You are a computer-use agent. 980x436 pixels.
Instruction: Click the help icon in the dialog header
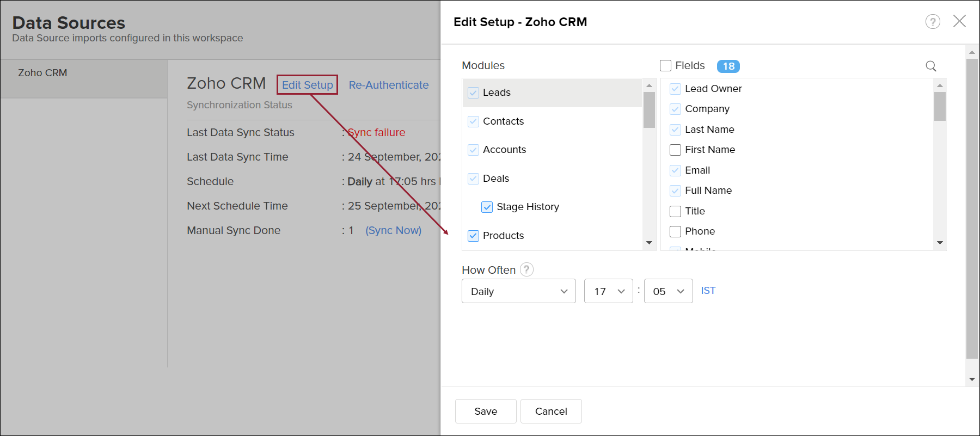pos(933,22)
